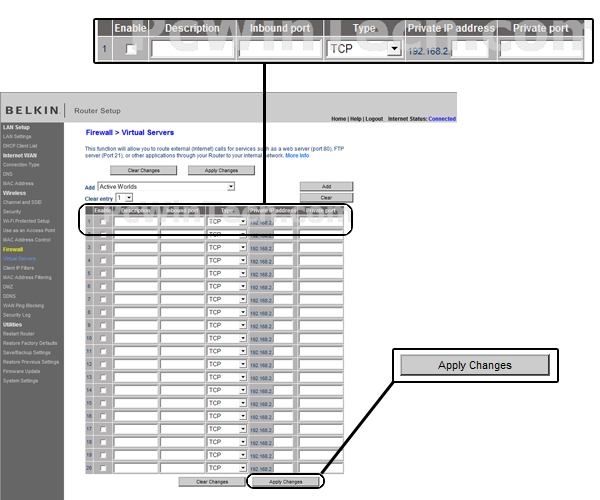This screenshot has height=500, width=600.
Task: Open WAN Ping Blocking page
Action: [x=23, y=306]
